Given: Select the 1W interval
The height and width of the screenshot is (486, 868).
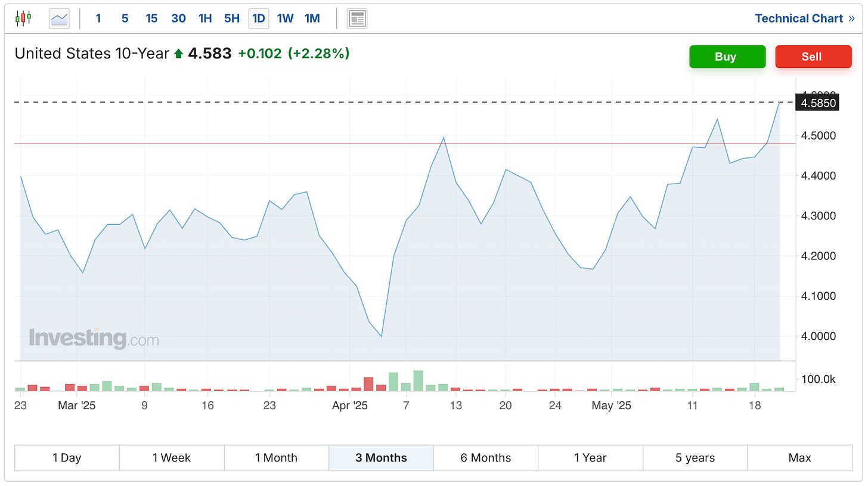Looking at the screenshot, I should coord(286,18).
